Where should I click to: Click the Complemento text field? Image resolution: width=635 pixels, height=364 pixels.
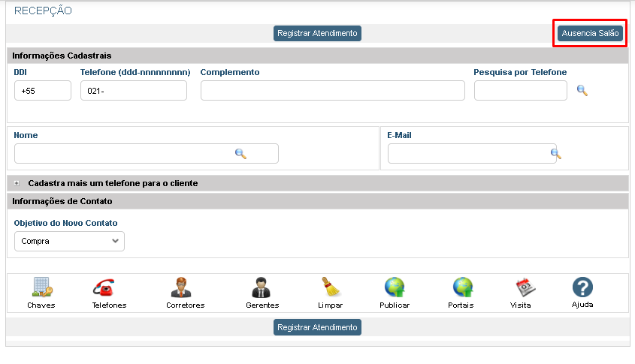coord(332,91)
